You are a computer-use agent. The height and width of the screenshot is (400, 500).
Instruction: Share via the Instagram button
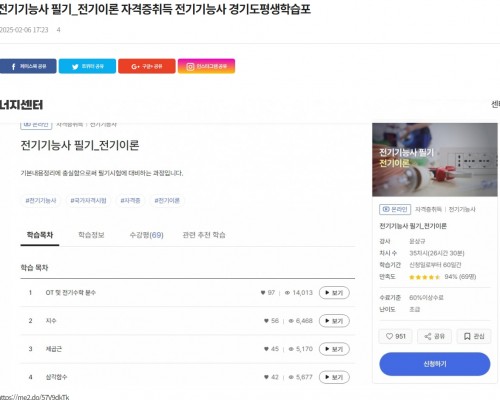click(206, 66)
